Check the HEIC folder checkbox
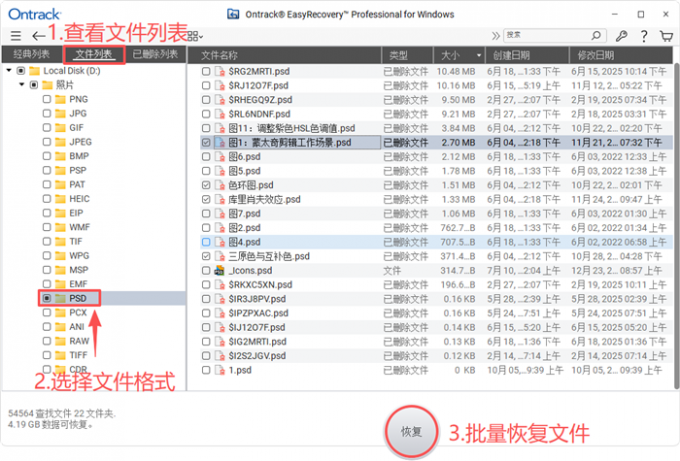 47,199
